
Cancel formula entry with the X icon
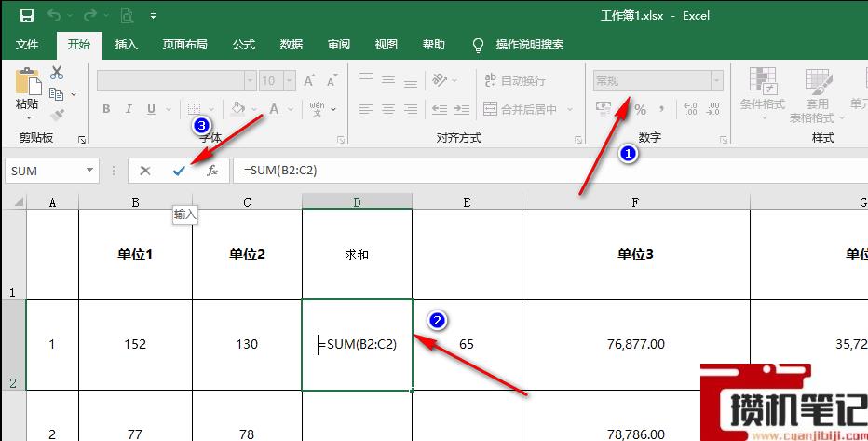pos(145,171)
